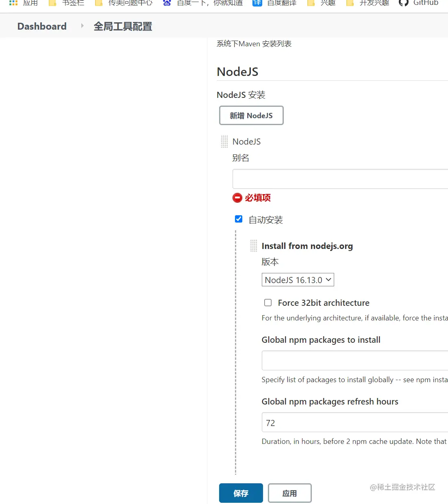Click the Force 32bit architecture label
Image resolution: width=448 pixels, height=504 pixels.
tap(324, 303)
